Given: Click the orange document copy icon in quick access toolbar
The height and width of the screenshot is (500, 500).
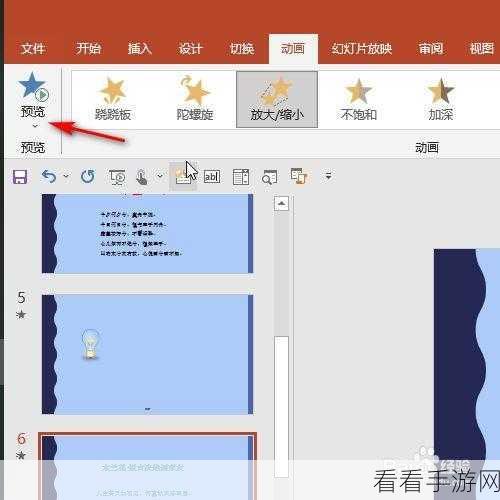Looking at the screenshot, I should (x=299, y=176).
